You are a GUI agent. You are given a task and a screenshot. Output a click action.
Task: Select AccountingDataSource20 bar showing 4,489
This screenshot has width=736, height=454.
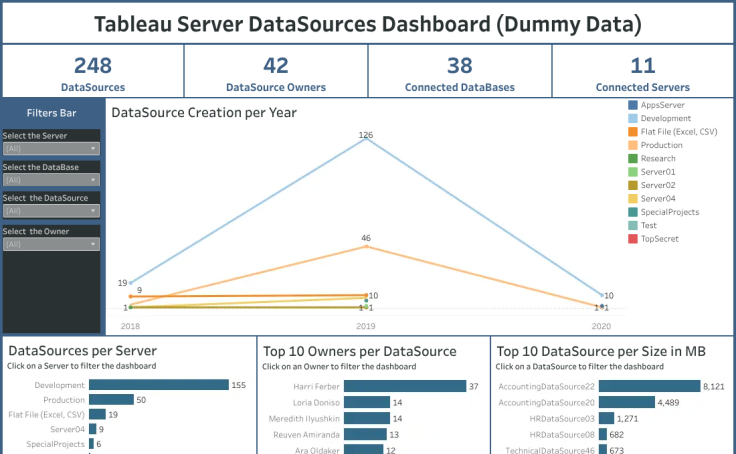(x=627, y=402)
